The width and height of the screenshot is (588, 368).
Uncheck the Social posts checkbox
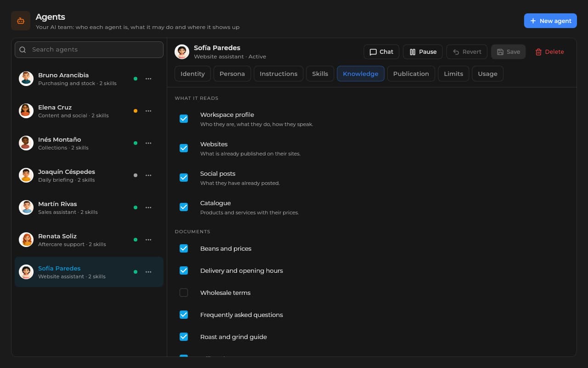pos(184,178)
